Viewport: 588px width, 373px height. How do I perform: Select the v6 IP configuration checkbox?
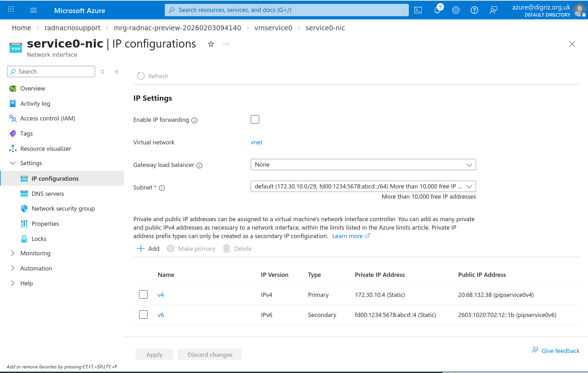[x=143, y=315]
